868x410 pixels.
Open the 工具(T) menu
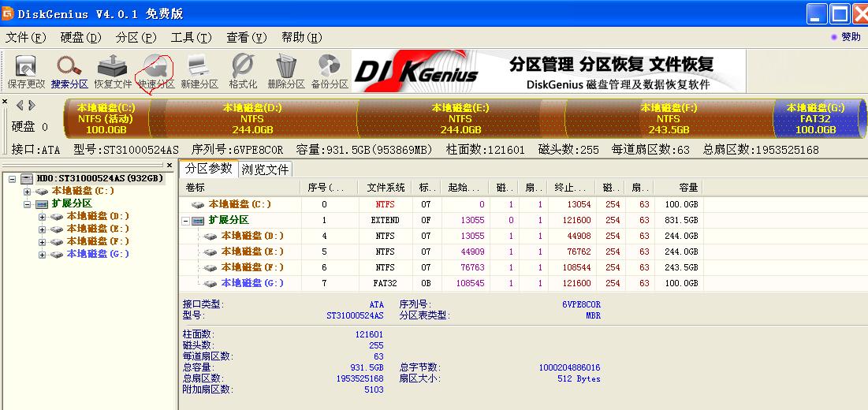(x=192, y=38)
